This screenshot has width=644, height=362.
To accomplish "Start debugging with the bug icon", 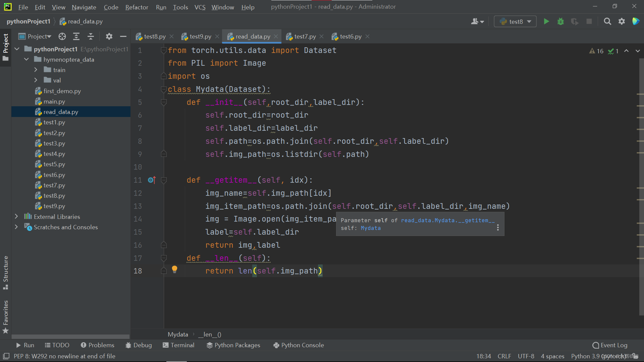I will click(x=560, y=21).
